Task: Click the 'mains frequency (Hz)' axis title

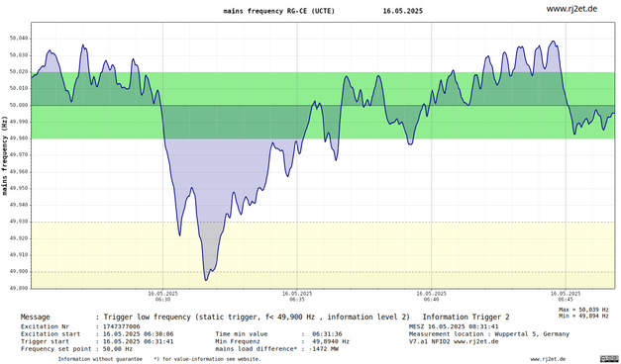Action: (5, 155)
